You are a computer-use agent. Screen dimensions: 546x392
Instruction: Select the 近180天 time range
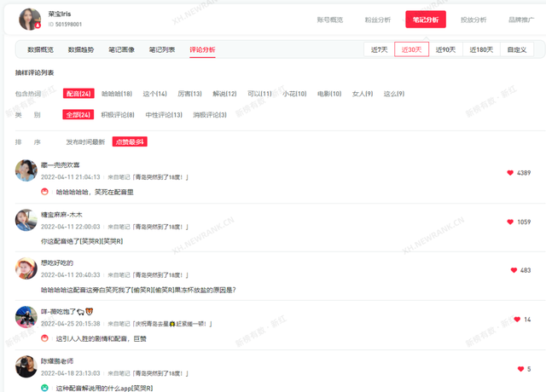(x=481, y=49)
